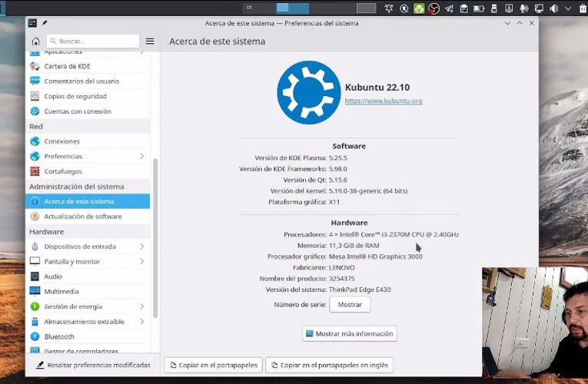Open Audio settings
Viewport: 588px width, 384px height.
(x=88, y=276)
